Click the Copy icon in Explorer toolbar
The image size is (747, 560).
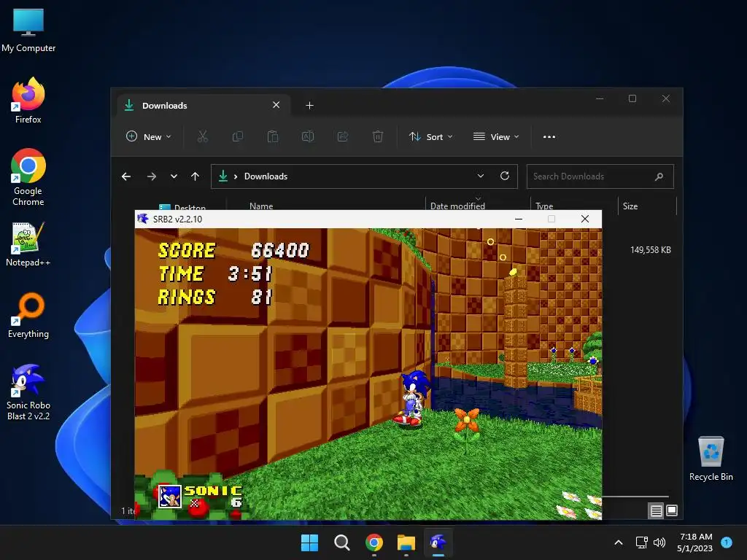click(237, 136)
